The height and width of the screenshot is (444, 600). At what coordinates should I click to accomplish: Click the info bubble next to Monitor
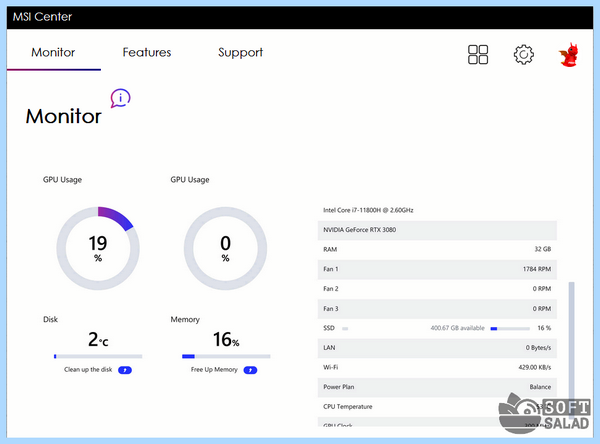[x=121, y=98]
